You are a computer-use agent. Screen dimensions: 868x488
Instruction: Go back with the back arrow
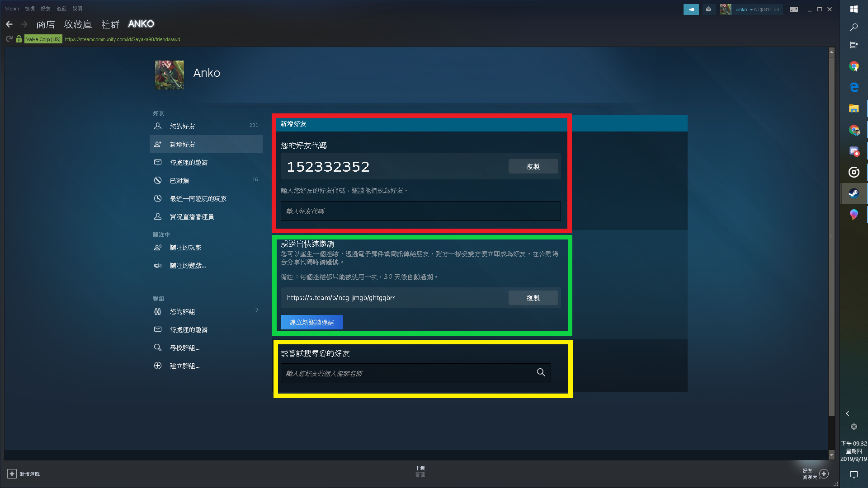click(x=9, y=24)
